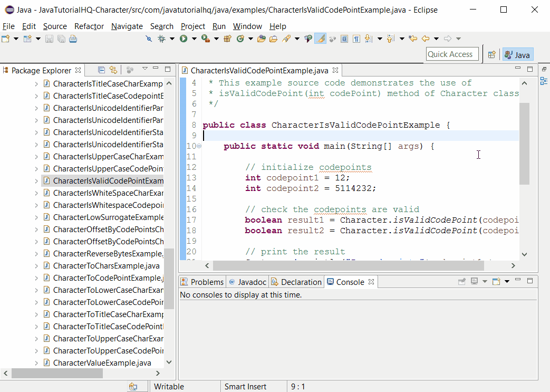Open the Debug dropdown arrow
The height and width of the screenshot is (392, 550).
[172, 39]
